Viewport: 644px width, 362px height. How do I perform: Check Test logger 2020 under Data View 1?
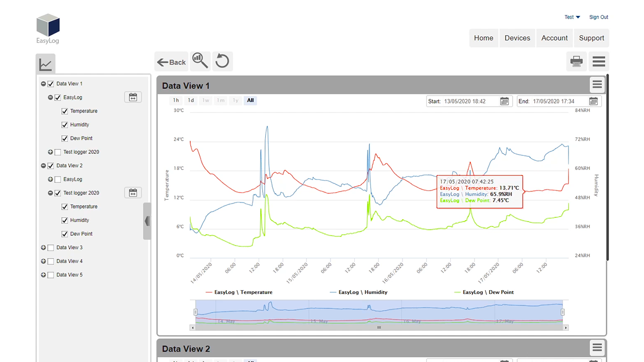pyautogui.click(x=58, y=152)
